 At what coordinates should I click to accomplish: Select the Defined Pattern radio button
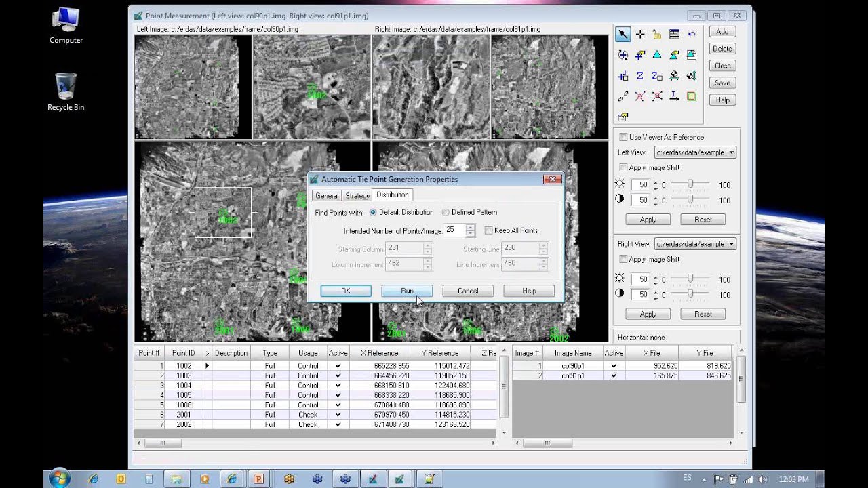pyautogui.click(x=446, y=212)
